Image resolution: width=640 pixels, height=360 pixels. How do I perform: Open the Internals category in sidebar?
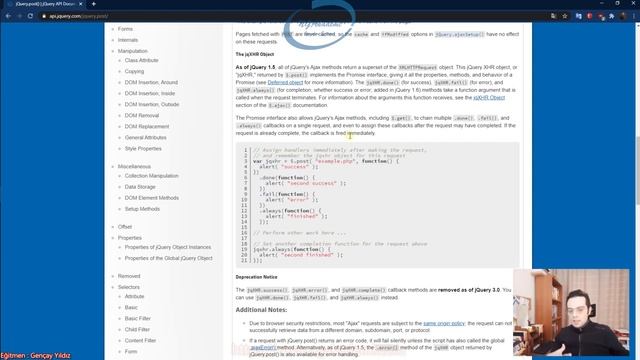point(128,40)
